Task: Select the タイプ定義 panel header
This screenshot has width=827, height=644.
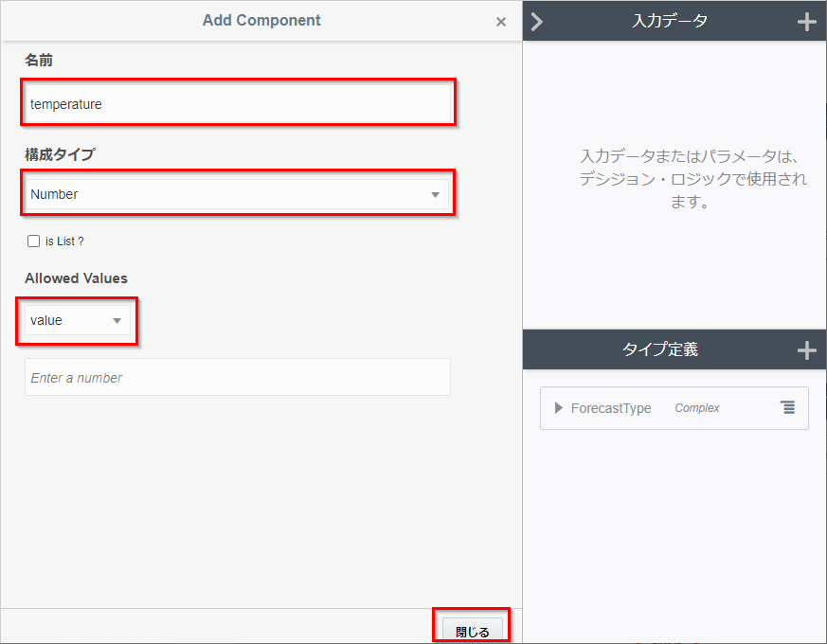Action: (660, 349)
